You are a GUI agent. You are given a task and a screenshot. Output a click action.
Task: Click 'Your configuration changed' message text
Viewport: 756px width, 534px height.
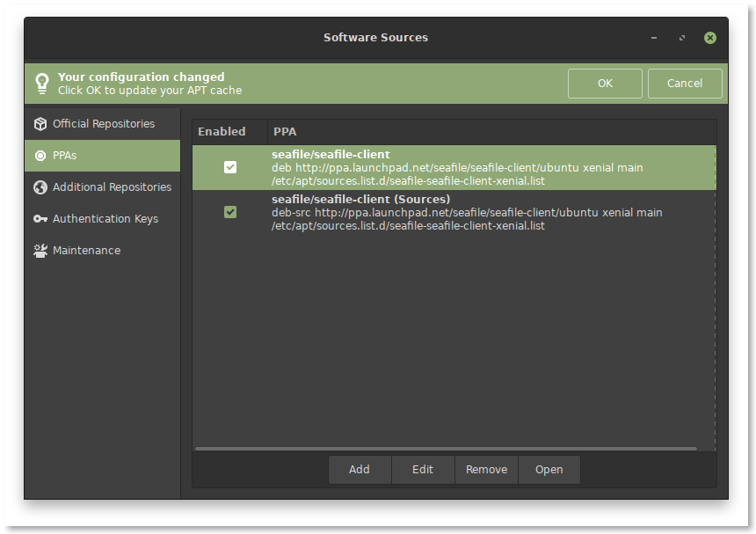coord(142,77)
